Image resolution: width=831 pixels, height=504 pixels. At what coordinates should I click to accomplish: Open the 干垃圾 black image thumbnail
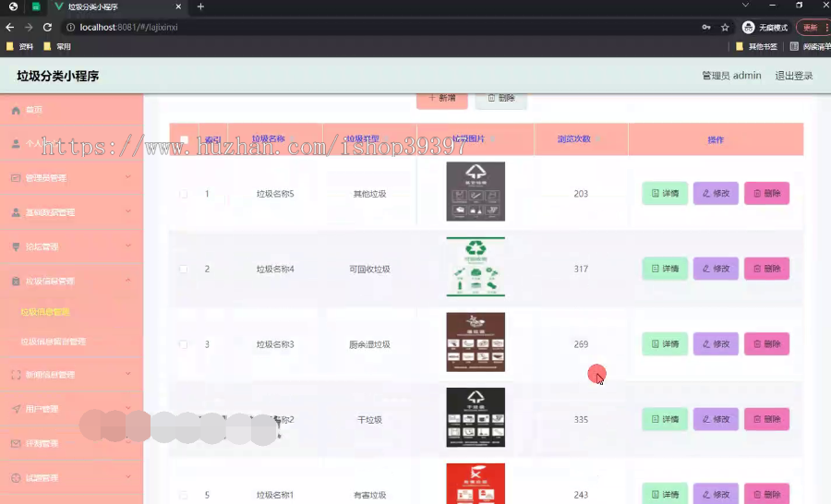(476, 417)
